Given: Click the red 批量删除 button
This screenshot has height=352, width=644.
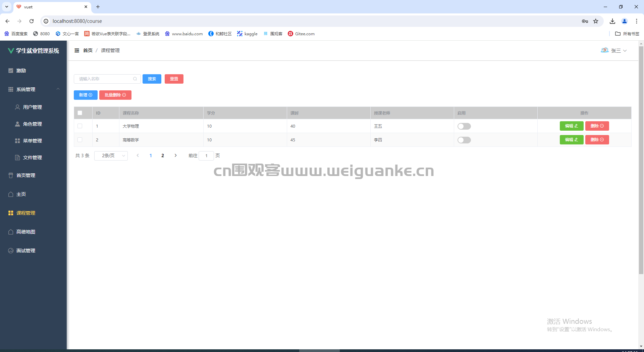Looking at the screenshot, I should (x=115, y=95).
